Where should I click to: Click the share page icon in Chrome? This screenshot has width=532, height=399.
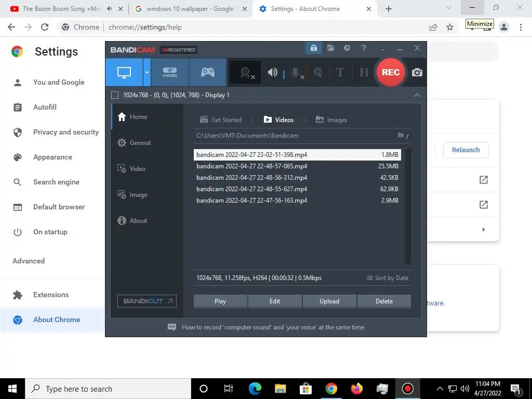(x=433, y=27)
